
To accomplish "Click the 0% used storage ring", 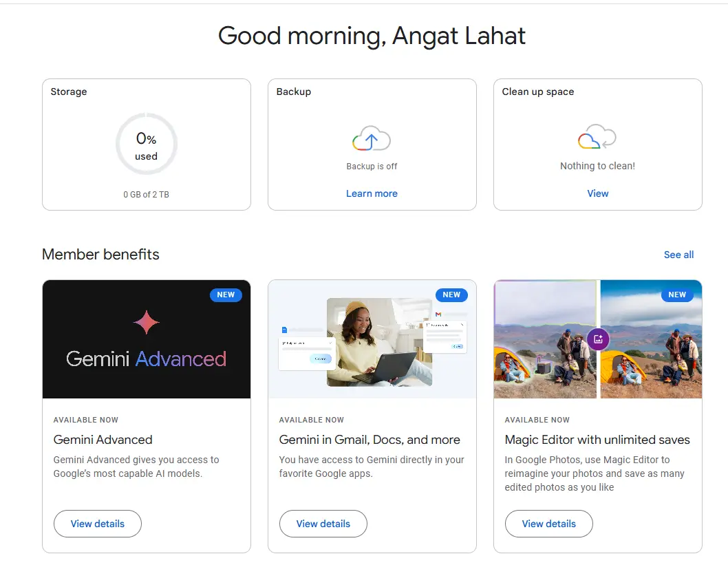I will pyautogui.click(x=147, y=144).
